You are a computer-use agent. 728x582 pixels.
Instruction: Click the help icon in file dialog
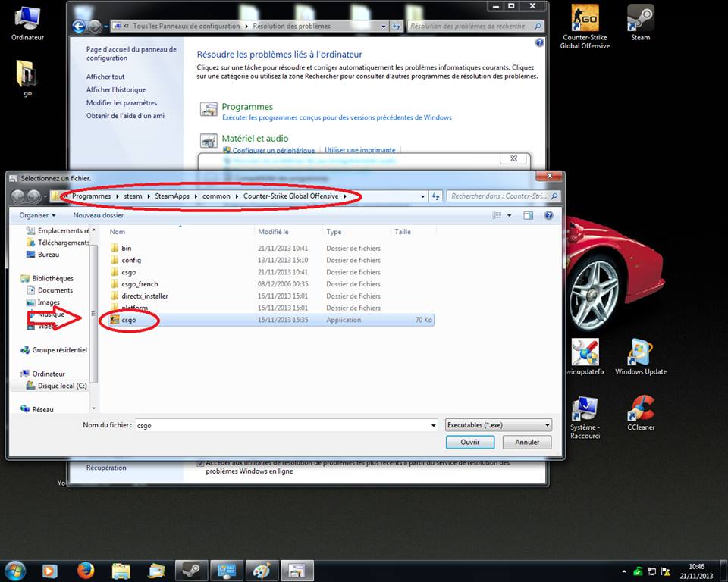pyautogui.click(x=549, y=215)
